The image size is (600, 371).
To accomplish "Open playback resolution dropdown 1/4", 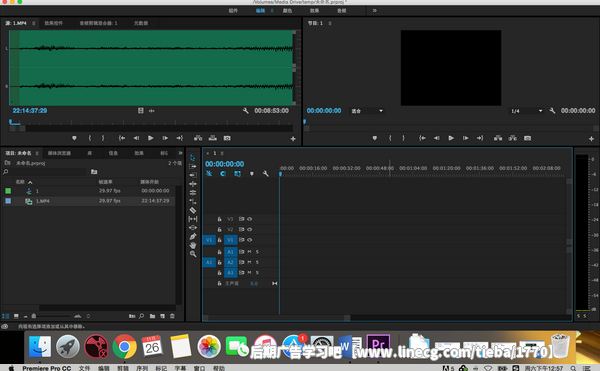I will click(x=527, y=111).
